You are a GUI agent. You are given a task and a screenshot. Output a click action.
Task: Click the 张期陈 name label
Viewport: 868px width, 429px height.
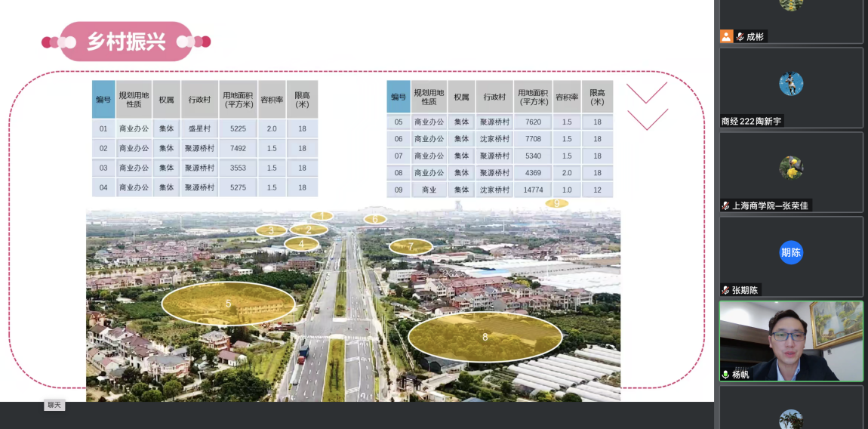pyautogui.click(x=746, y=290)
